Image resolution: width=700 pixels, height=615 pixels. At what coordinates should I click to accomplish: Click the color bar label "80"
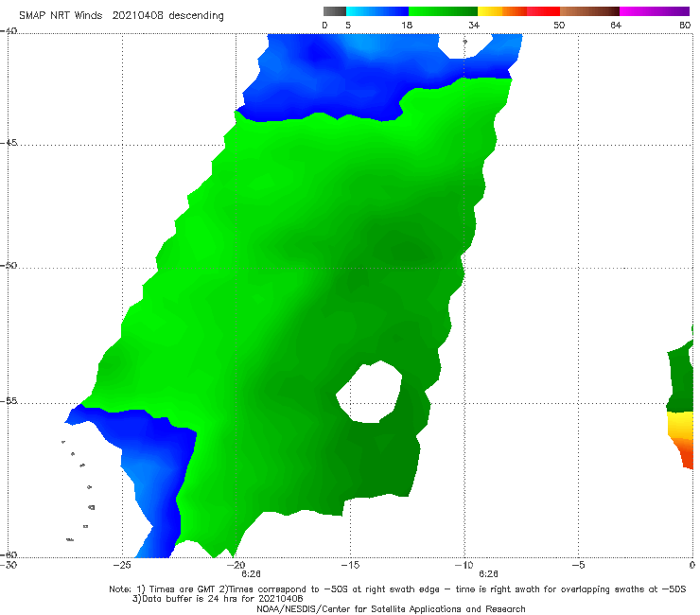point(685,25)
